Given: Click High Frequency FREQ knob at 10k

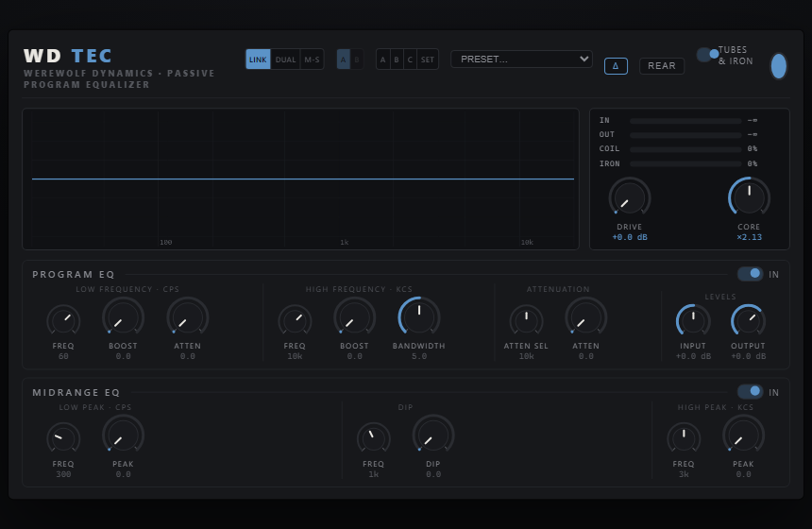Looking at the screenshot, I should pos(295,321).
